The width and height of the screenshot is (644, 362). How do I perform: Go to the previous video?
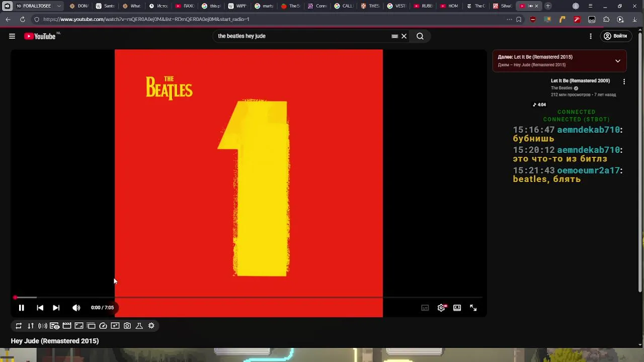point(40,308)
